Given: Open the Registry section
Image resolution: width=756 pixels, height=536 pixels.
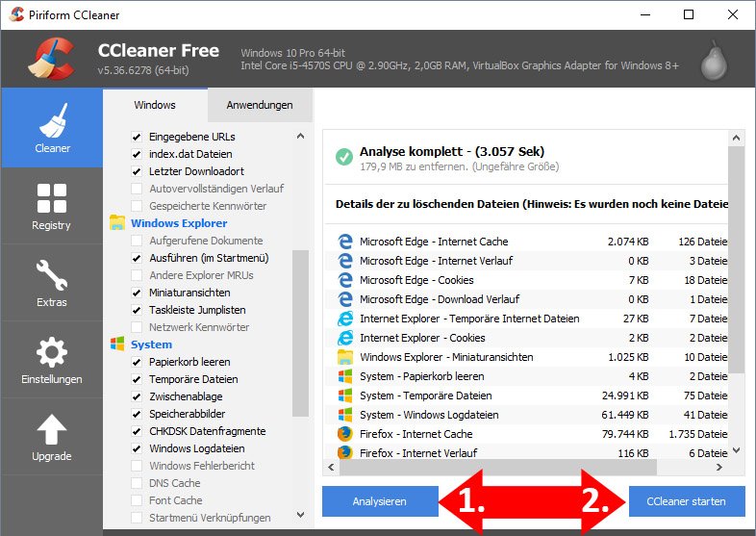Looking at the screenshot, I should point(52,206).
